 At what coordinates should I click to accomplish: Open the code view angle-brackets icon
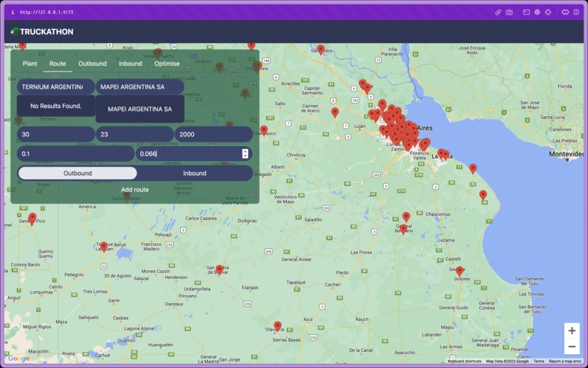click(565, 12)
